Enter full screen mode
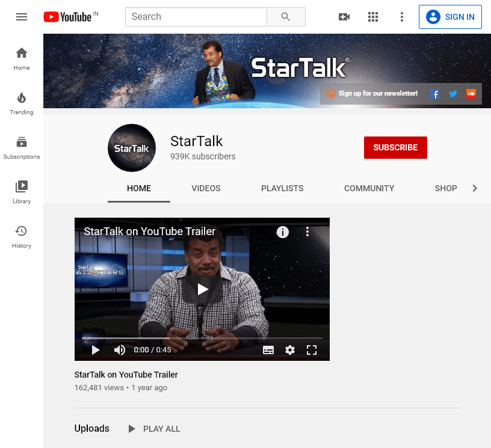Viewport: 491px width, 448px height. (x=312, y=350)
